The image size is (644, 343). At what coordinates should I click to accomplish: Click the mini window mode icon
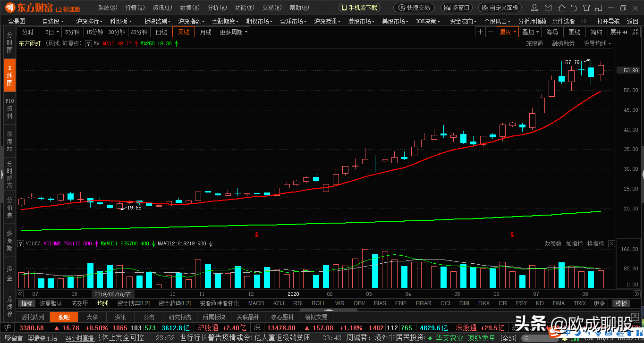(598, 8)
